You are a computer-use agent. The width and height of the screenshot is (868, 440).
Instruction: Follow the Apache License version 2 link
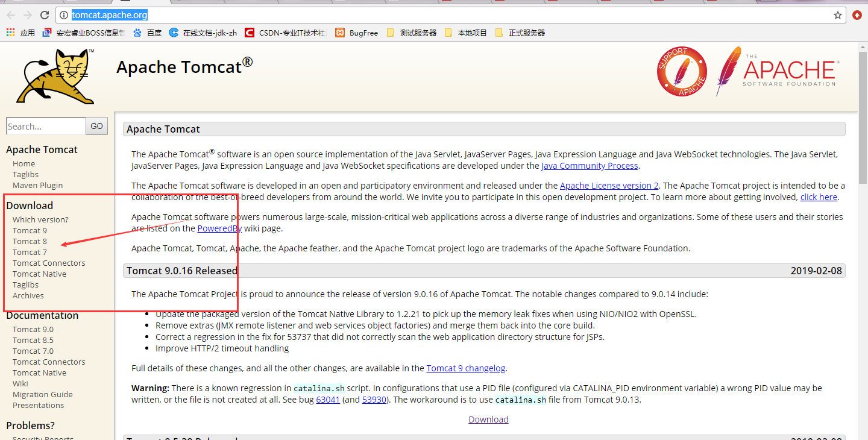(x=609, y=186)
